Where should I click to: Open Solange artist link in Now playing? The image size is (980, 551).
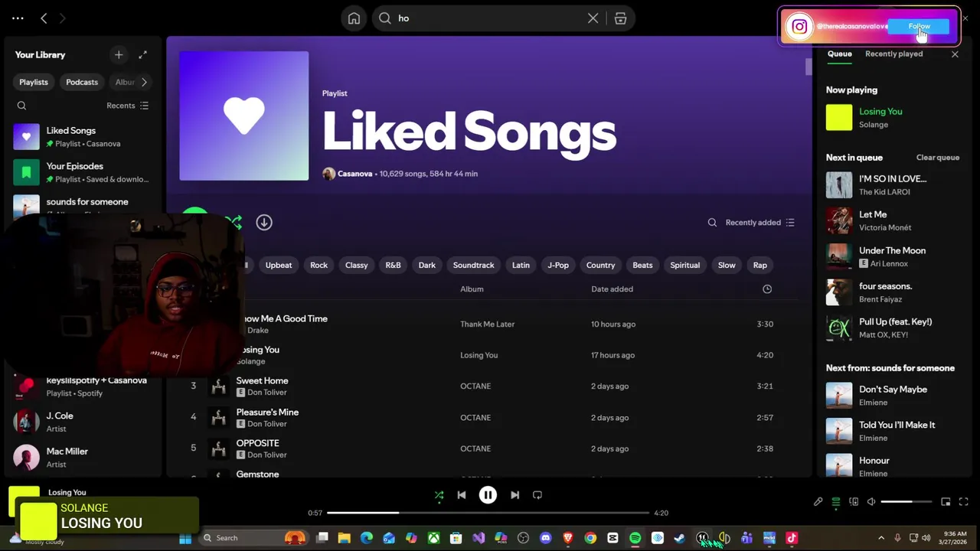(873, 125)
